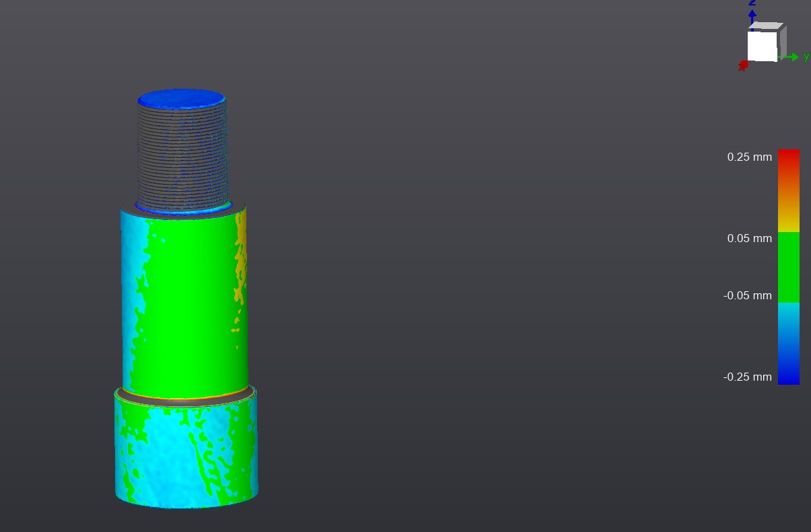
Task: Click the top face of the navigation cube
Action: (765, 26)
